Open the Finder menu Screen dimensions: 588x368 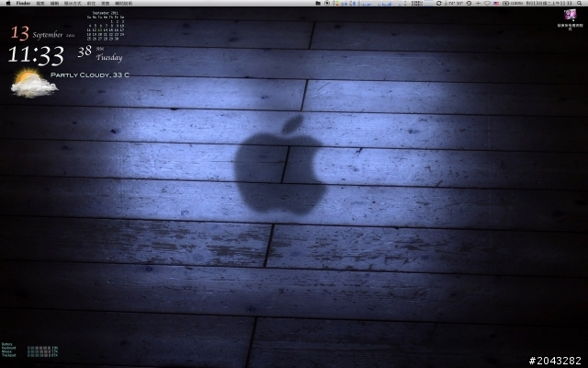click(x=23, y=3)
